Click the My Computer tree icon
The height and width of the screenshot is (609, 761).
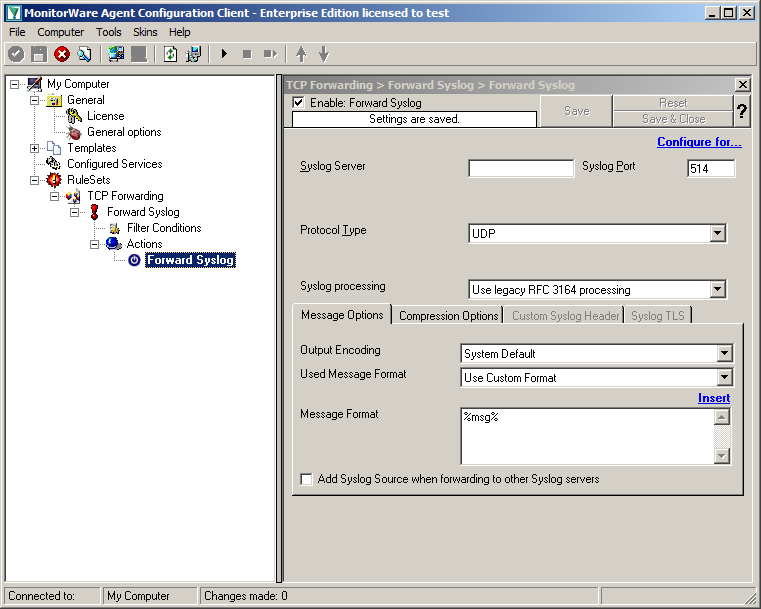[x=34, y=84]
